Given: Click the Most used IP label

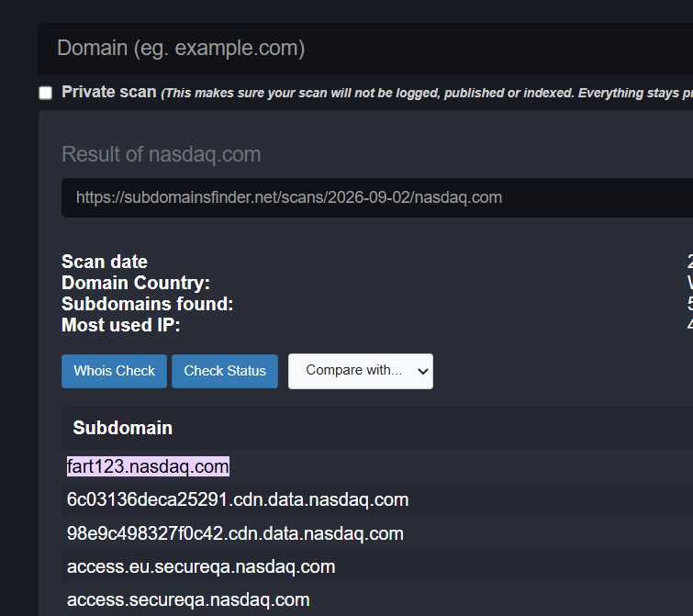Looking at the screenshot, I should pos(120,325).
